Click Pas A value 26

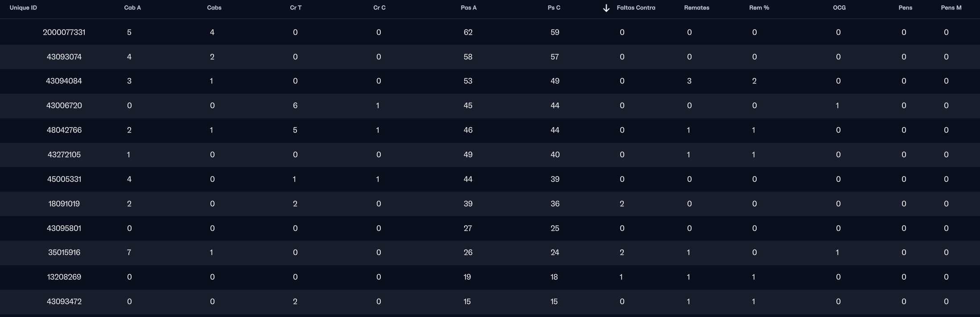coord(468,253)
